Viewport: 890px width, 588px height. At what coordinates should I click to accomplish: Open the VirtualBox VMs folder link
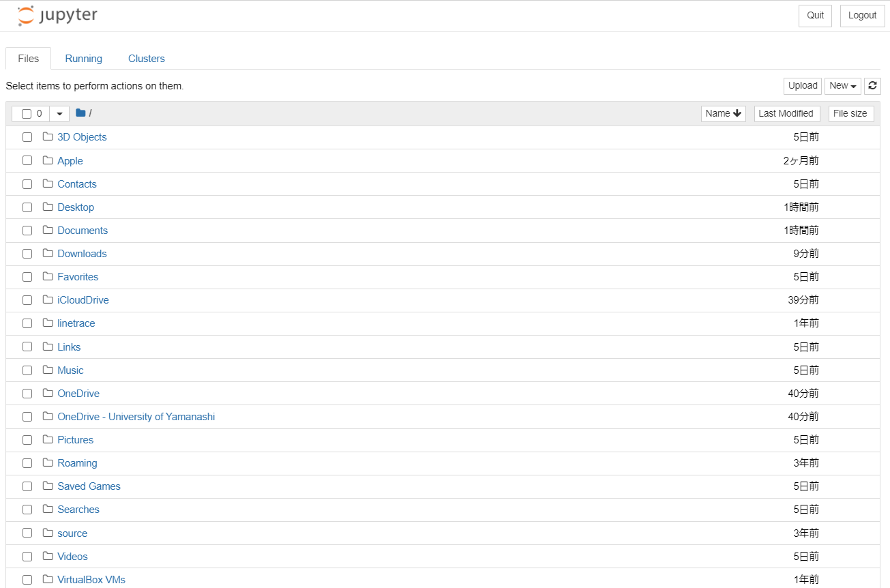pyautogui.click(x=91, y=580)
